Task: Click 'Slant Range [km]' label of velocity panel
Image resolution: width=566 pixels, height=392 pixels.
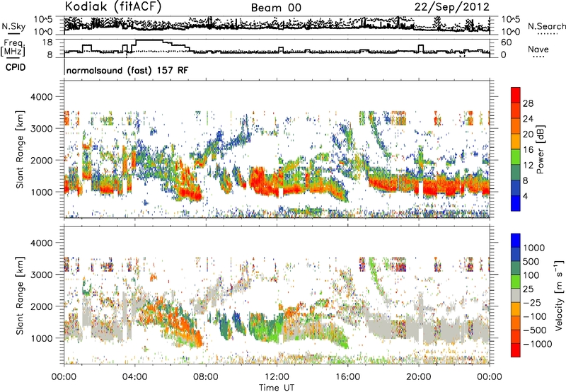Action: 20,295
